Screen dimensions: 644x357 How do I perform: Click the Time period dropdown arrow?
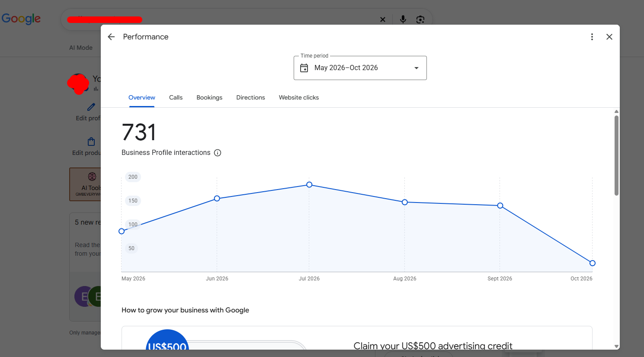click(417, 68)
